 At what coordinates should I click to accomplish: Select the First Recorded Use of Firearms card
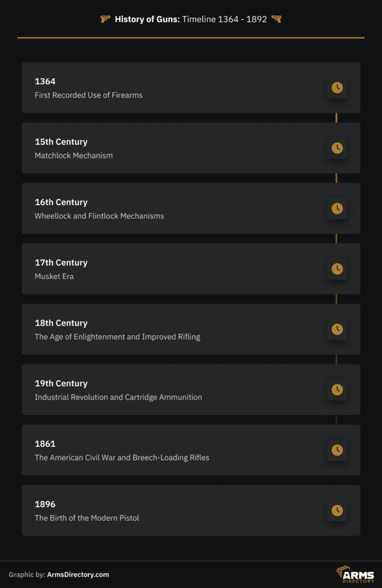[191, 88]
